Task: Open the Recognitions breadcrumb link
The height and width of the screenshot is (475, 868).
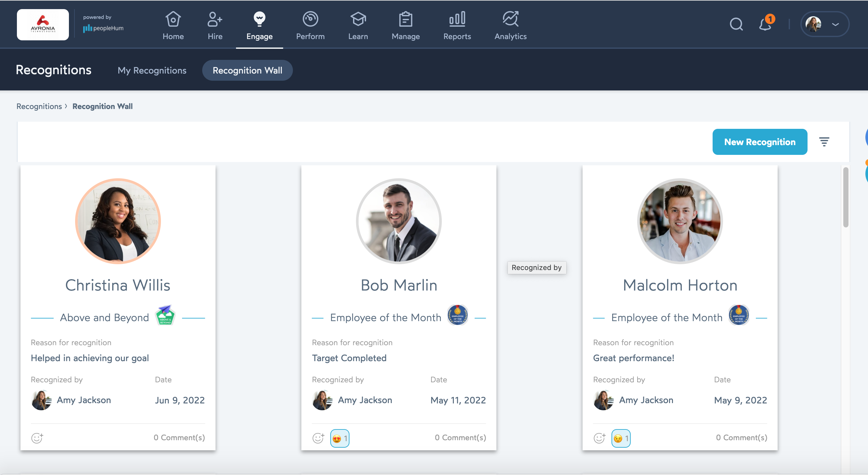Action: coord(39,106)
